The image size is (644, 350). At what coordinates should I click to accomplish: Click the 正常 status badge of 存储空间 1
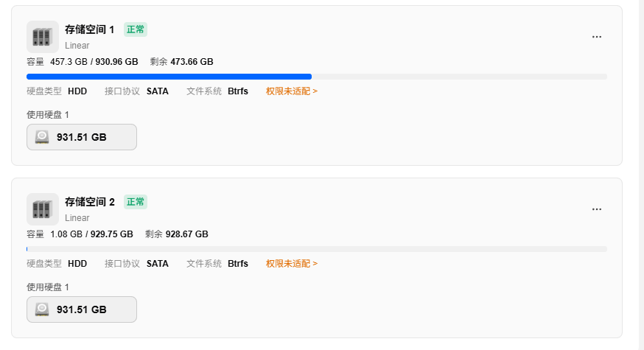[136, 29]
